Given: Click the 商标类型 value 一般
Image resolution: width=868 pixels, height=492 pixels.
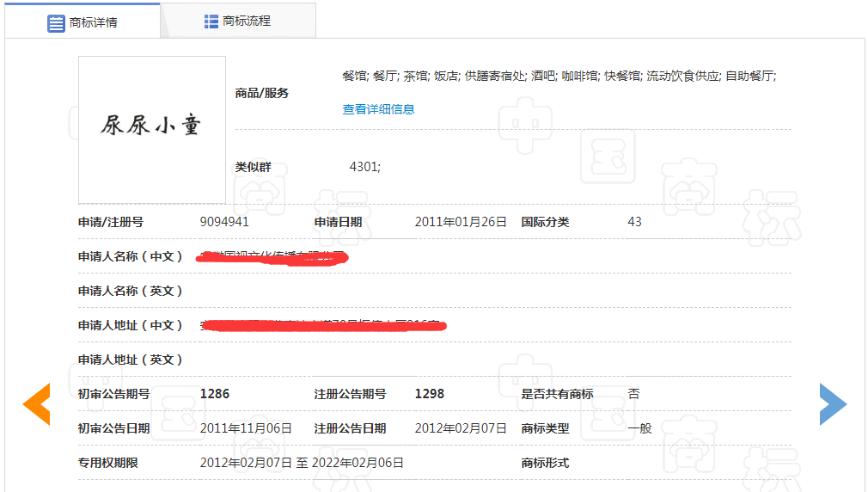Looking at the screenshot, I should (x=639, y=428).
